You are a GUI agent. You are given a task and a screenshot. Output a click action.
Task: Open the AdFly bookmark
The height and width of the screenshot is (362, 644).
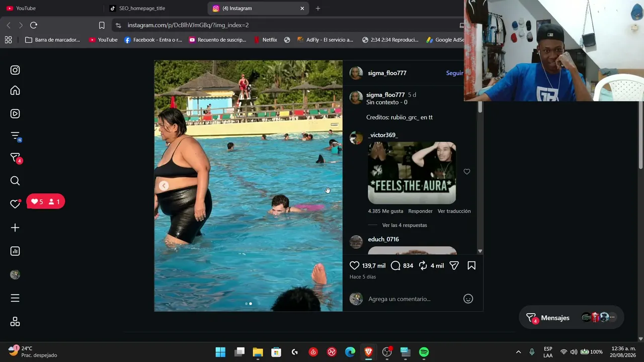[325, 40]
